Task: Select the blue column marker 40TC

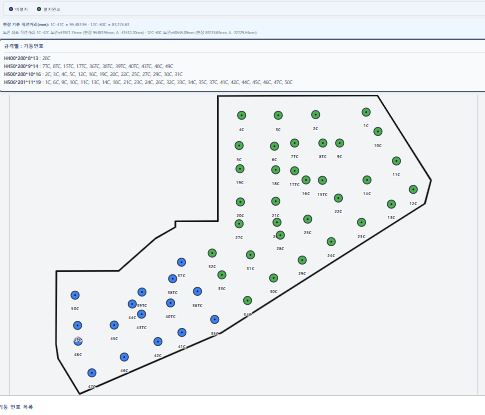Action: [x=170, y=303]
